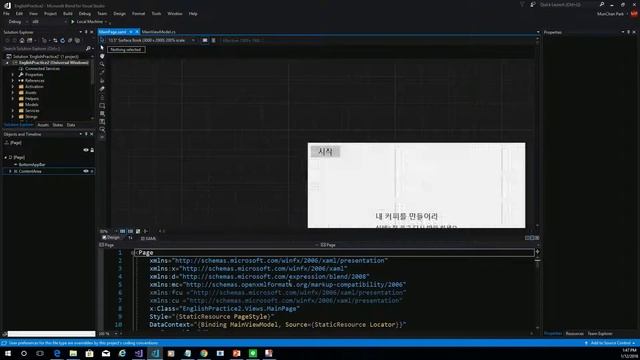Expand ContentArea in Objects and Timeline

(x=10, y=171)
